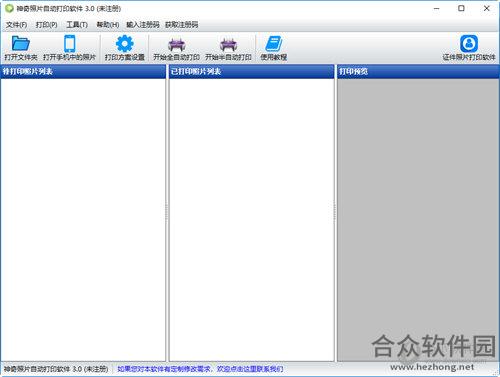Maximize the application window
This screenshot has height=377, width=500.
[x=461, y=9]
